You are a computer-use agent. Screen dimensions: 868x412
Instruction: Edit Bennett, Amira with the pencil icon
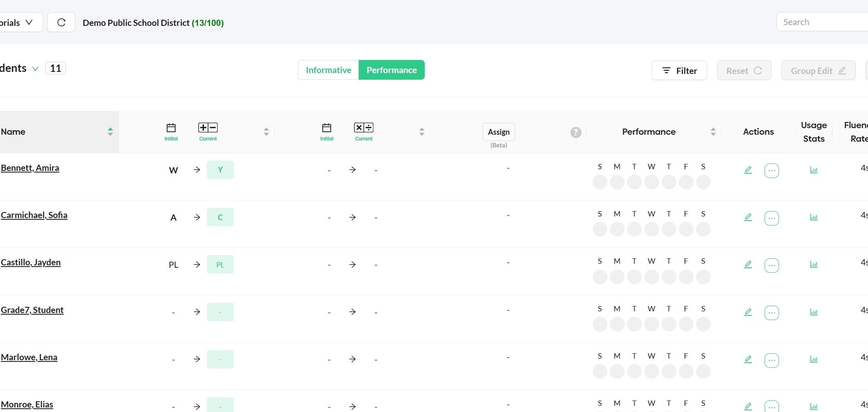pos(748,170)
